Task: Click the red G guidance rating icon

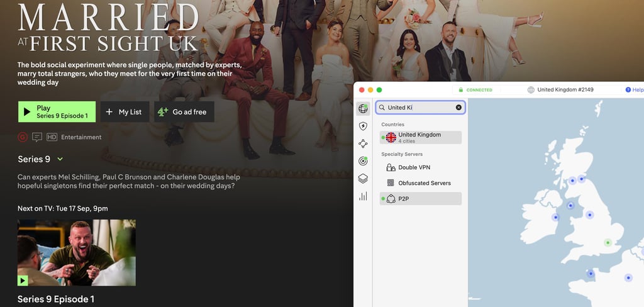Action: (x=23, y=137)
